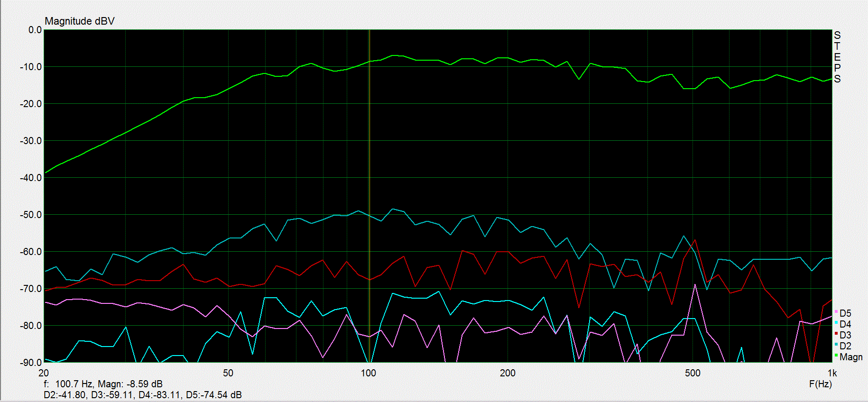This screenshot has width=868, height=402.
Task: Click the F(Hz) axis label
Action: [821, 384]
